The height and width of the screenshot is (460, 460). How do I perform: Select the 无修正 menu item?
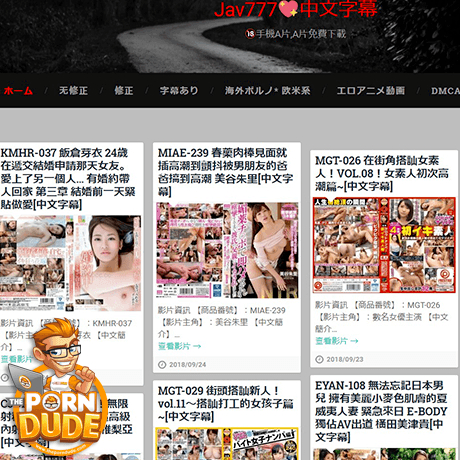(73, 91)
